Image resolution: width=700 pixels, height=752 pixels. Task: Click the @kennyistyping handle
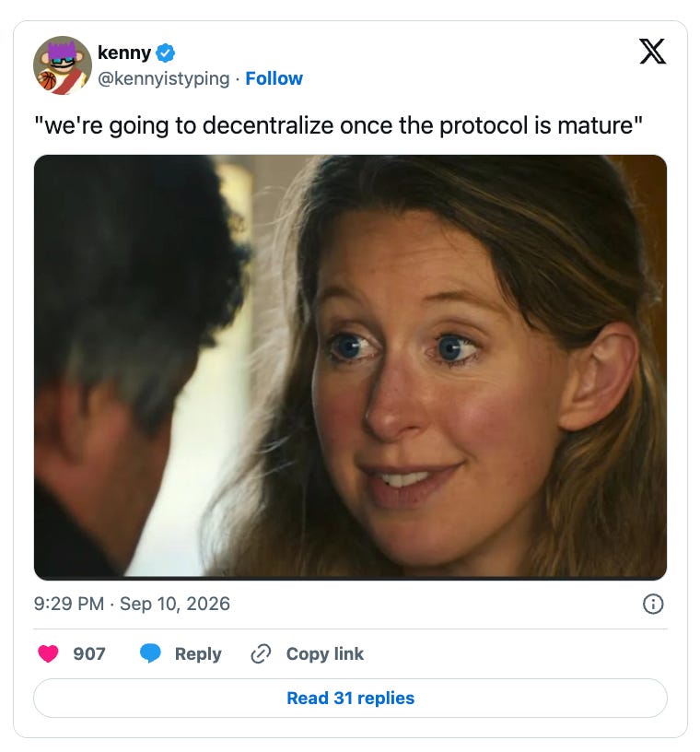(x=164, y=78)
